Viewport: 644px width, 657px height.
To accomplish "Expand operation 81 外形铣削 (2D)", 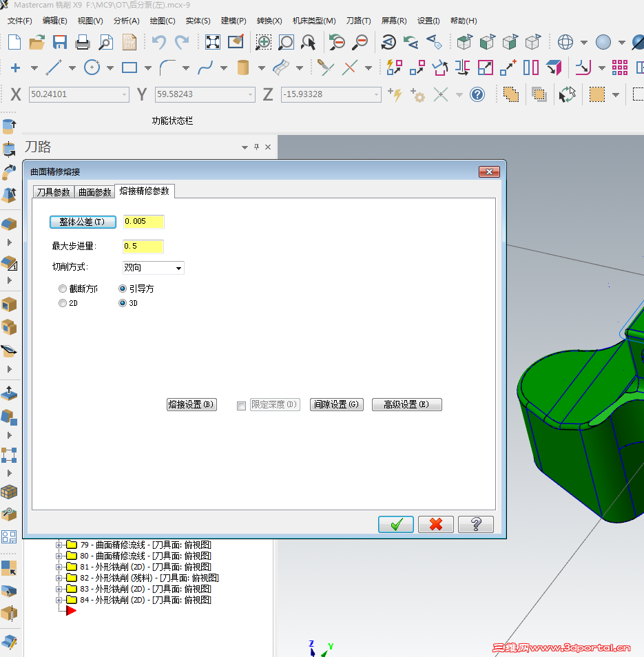I will tap(59, 567).
